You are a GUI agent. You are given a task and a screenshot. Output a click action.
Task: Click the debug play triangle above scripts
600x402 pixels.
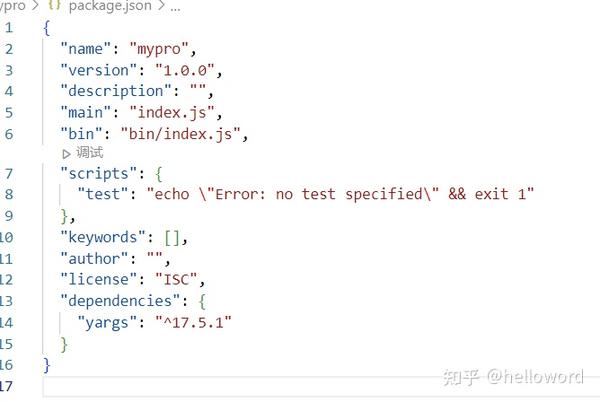point(67,153)
